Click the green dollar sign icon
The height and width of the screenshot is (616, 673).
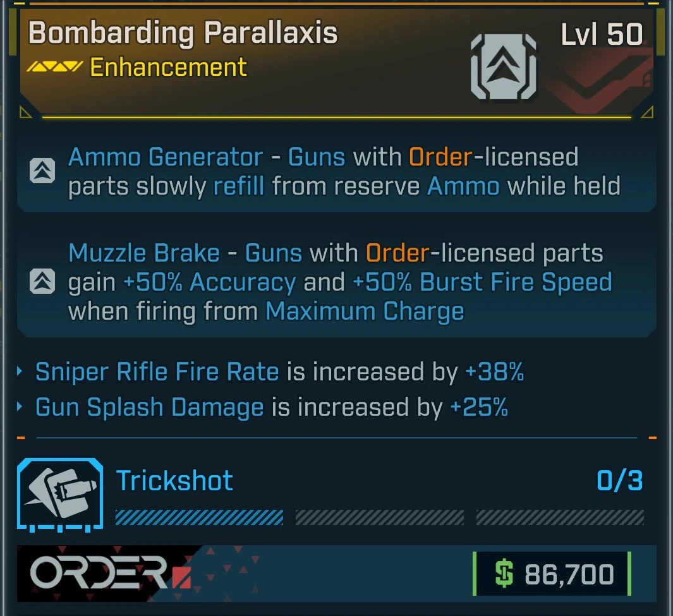pos(504,573)
